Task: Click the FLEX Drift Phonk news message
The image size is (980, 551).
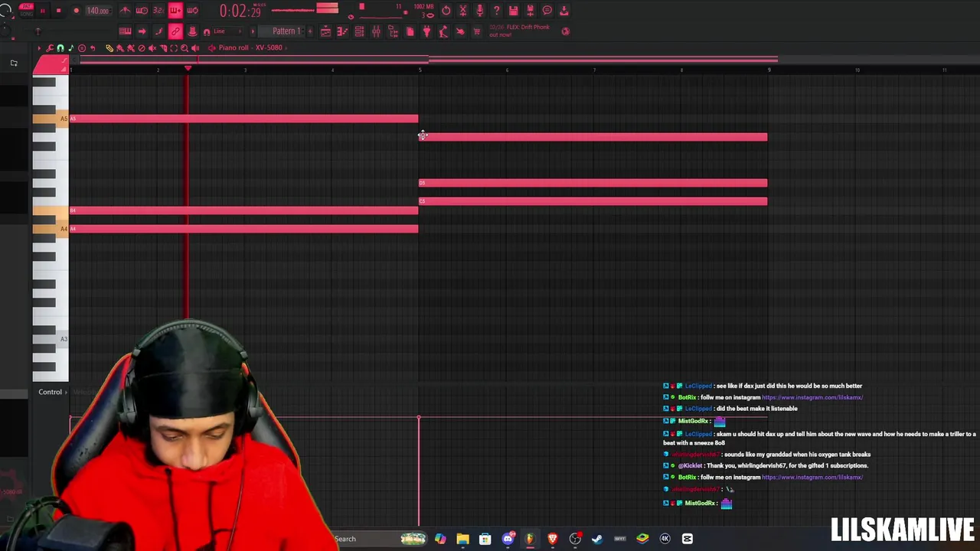Action: [x=520, y=31]
